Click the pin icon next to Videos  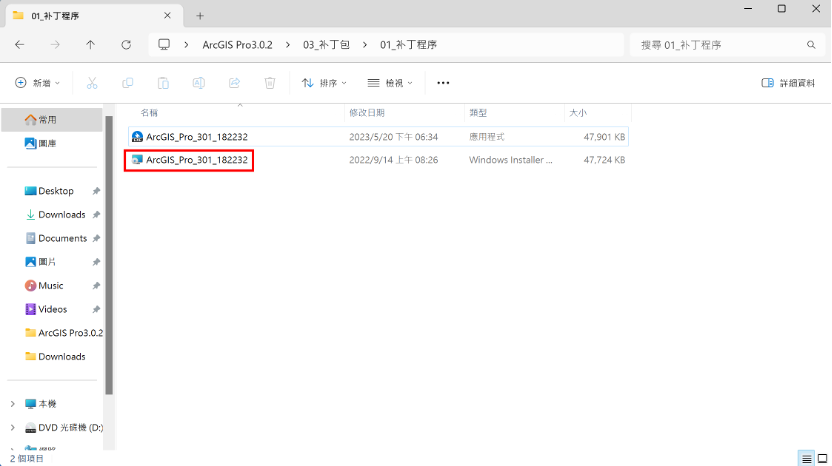coord(96,309)
